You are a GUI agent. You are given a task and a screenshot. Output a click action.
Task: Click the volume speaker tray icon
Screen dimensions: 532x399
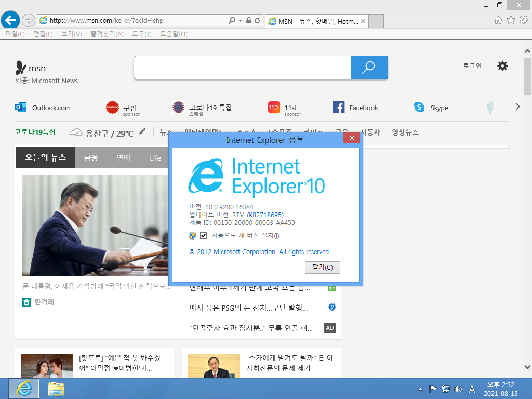pyautogui.click(x=458, y=389)
